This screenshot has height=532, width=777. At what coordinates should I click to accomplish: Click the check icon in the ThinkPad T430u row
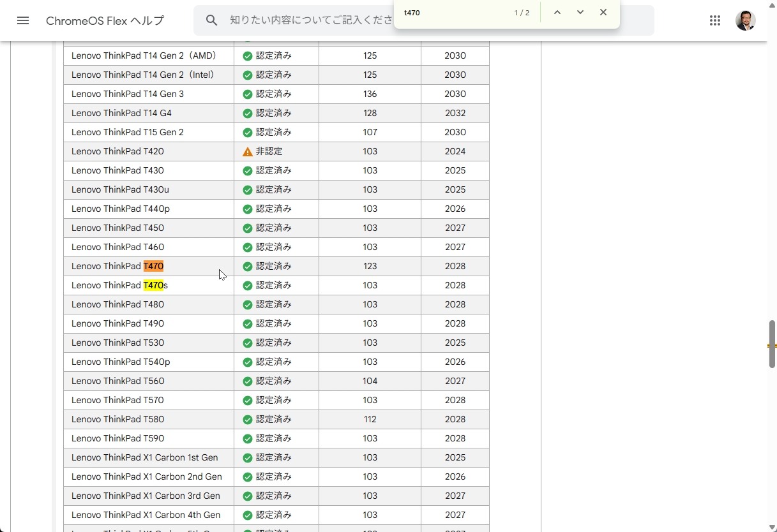[x=248, y=190]
